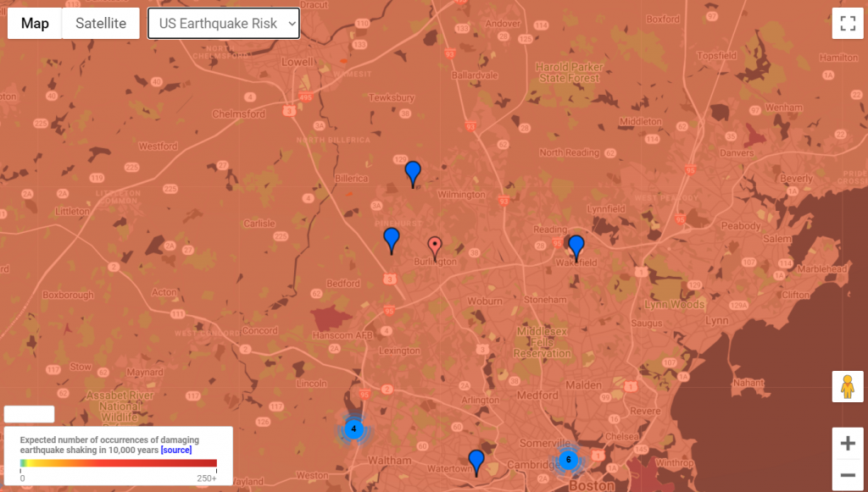Viewport: 868px width, 492px height.
Task: Open the US Earthquake Risk dropdown
Action: 224,24
